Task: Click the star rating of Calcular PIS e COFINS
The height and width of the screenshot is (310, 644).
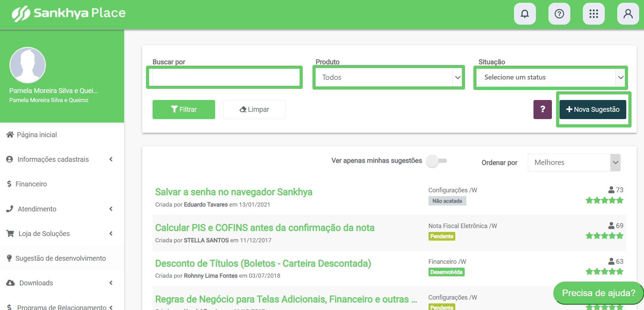Action: pos(604,236)
